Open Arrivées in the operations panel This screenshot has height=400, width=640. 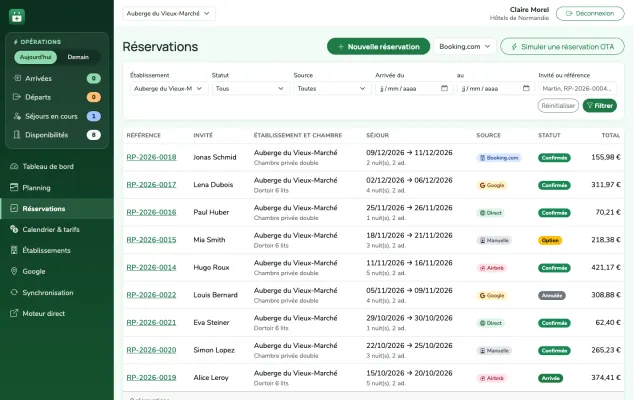click(x=57, y=78)
